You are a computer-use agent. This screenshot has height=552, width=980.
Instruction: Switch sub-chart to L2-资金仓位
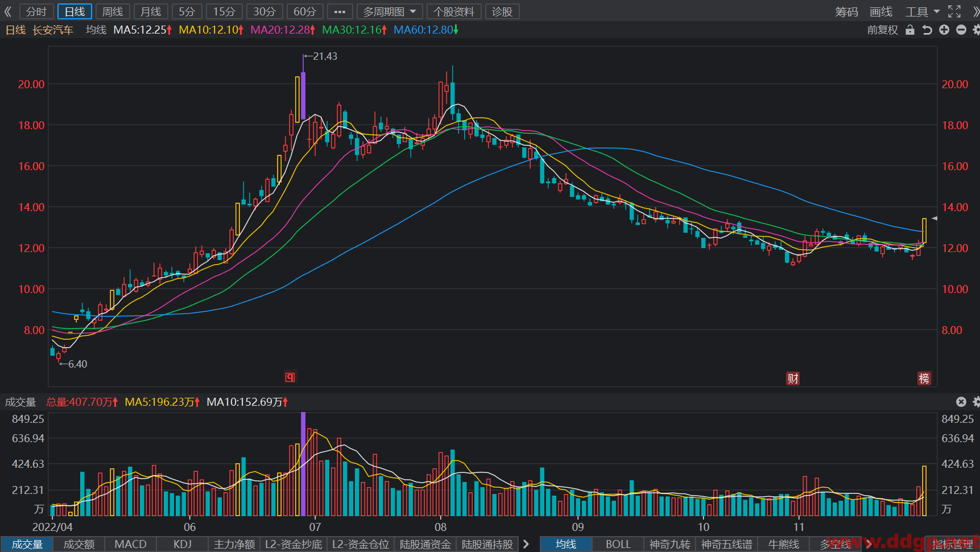(x=361, y=544)
